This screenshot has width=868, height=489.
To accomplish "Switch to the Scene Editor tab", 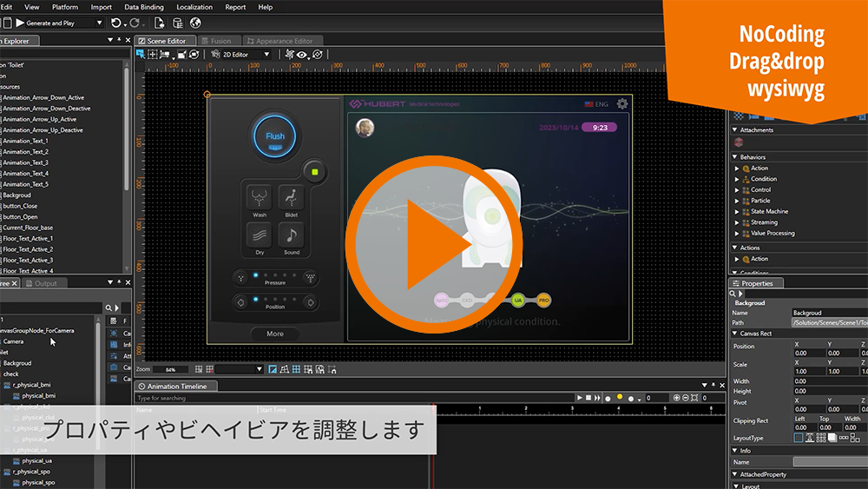I will (165, 41).
